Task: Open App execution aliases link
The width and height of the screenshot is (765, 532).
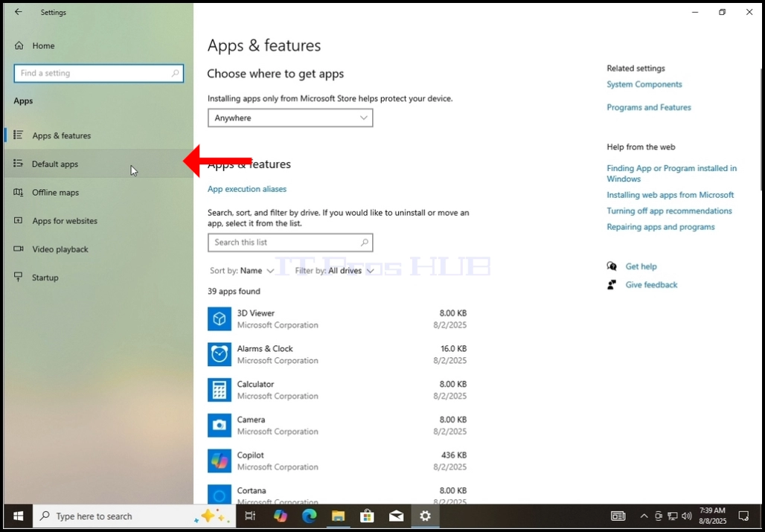Action: coord(247,189)
